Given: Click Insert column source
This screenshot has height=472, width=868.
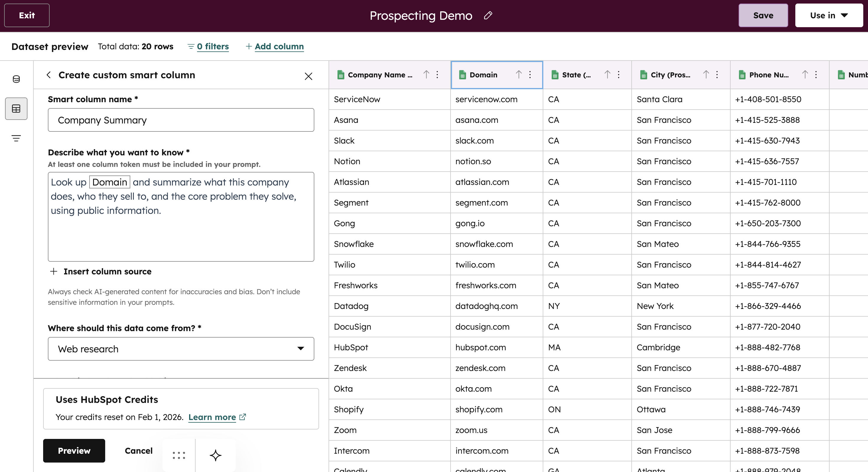Looking at the screenshot, I should click(x=107, y=271).
